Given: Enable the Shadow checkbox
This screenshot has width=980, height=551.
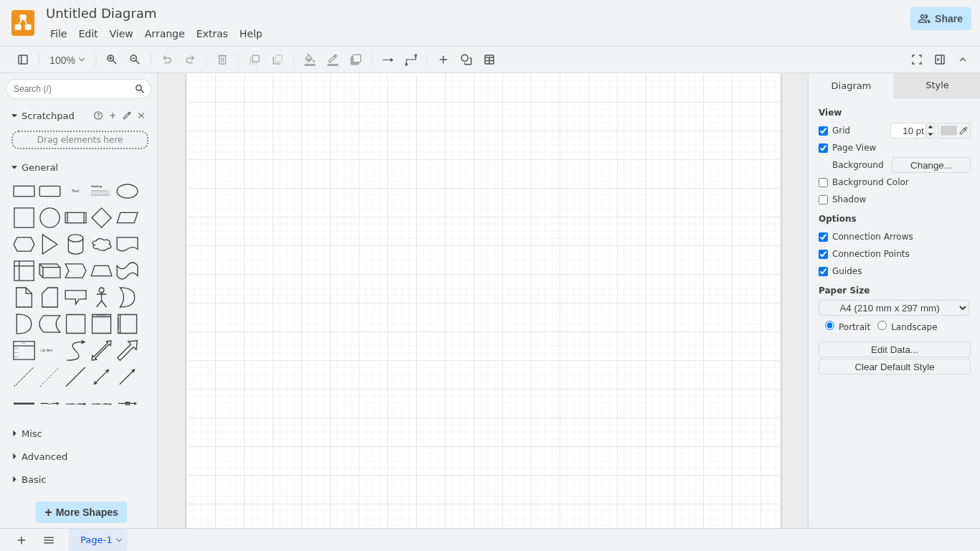Looking at the screenshot, I should point(823,199).
